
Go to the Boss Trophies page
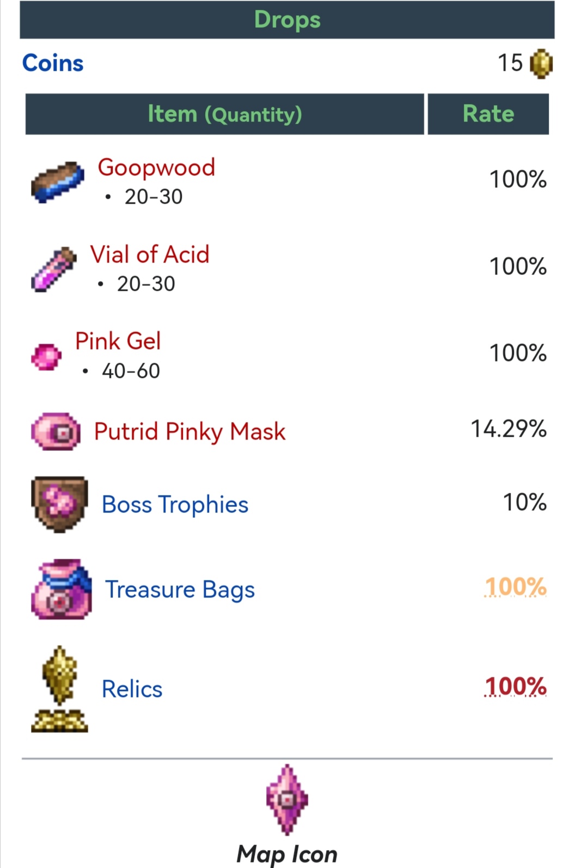click(175, 504)
